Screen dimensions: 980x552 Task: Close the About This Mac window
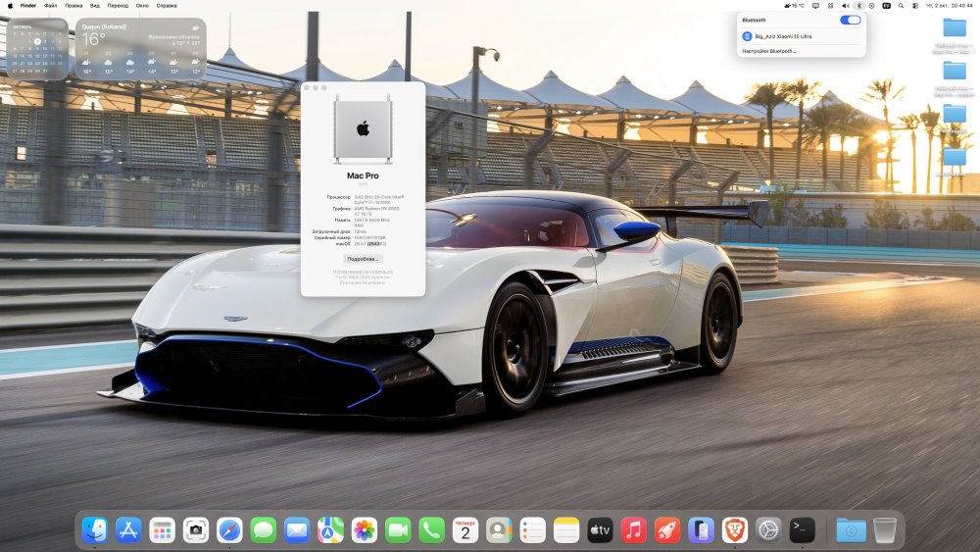click(x=307, y=88)
